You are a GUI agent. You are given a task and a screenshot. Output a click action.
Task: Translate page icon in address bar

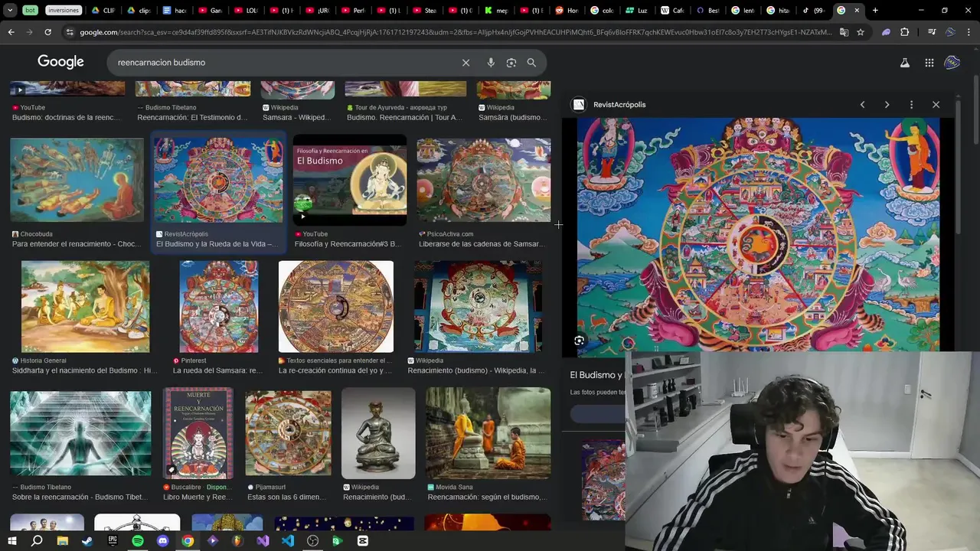844,32
